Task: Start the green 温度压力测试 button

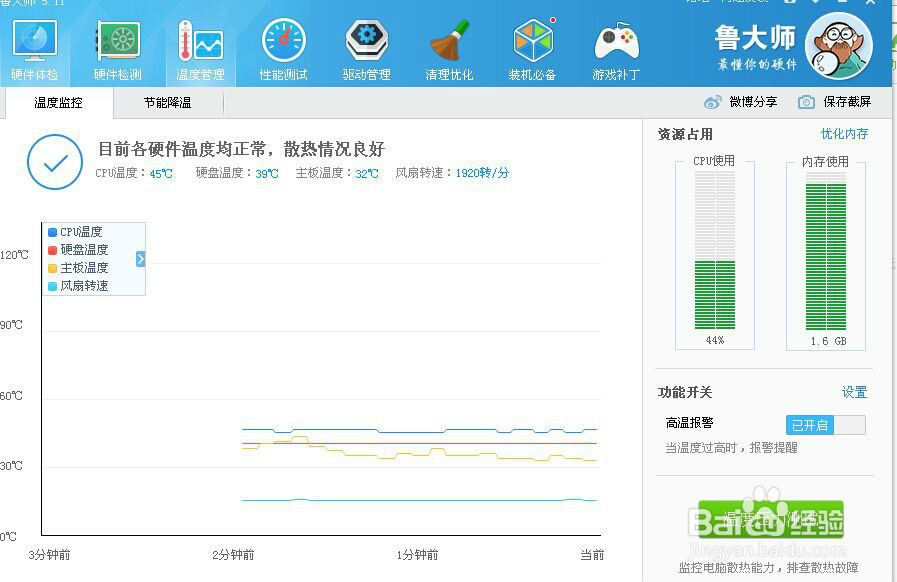Action: [771, 519]
